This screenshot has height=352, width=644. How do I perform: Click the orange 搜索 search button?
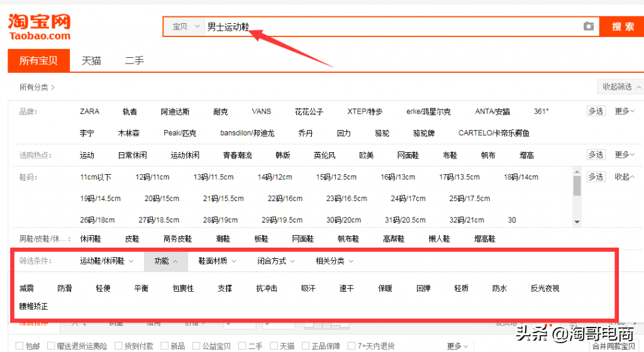(x=623, y=26)
